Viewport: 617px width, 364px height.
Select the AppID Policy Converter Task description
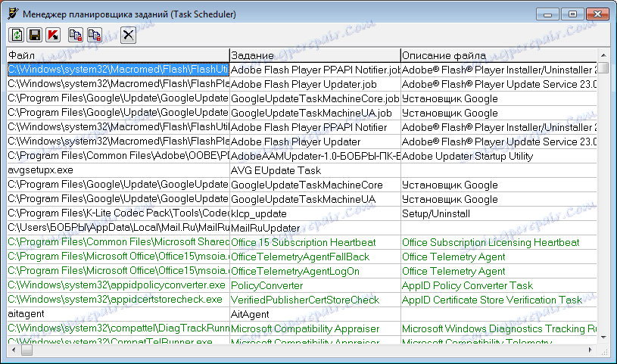499,286
